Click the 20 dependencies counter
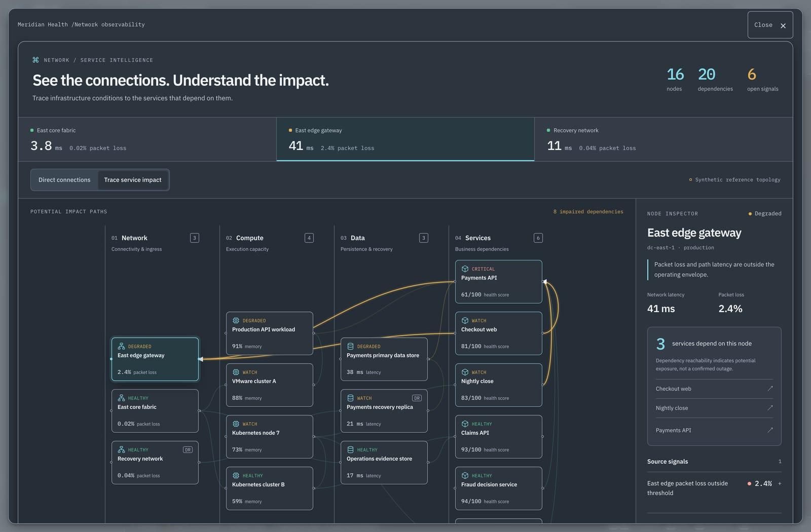 pyautogui.click(x=715, y=80)
